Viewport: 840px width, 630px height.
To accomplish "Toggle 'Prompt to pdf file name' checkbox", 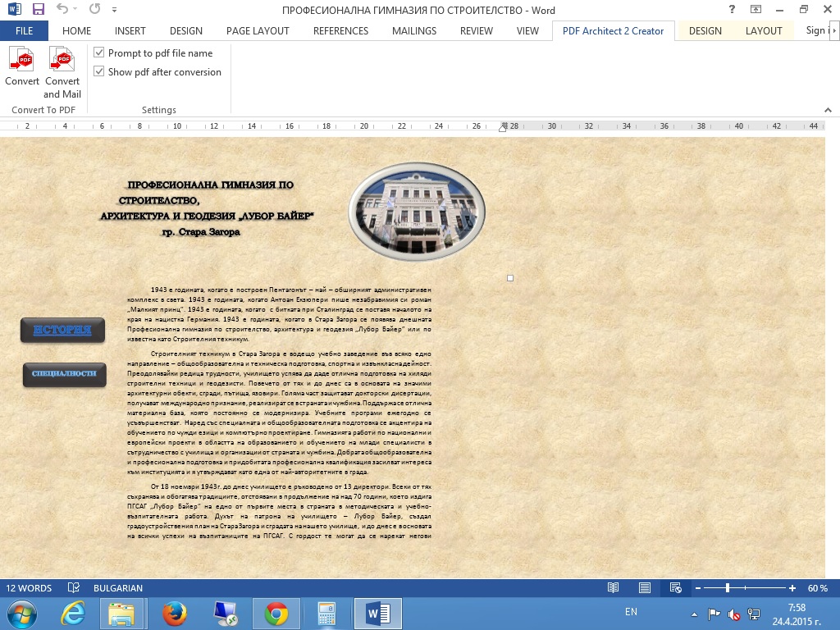I will (x=100, y=53).
